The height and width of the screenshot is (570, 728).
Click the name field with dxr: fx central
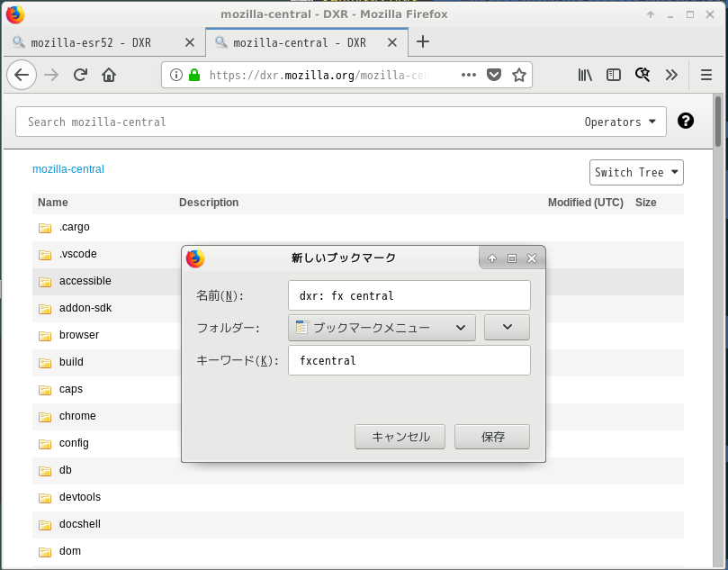pos(409,295)
